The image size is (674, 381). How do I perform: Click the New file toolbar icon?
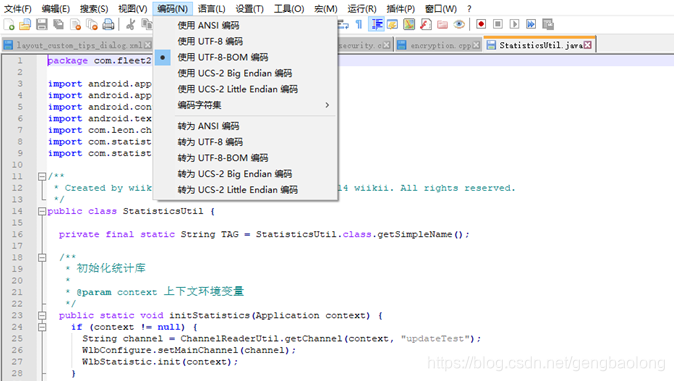9,25
